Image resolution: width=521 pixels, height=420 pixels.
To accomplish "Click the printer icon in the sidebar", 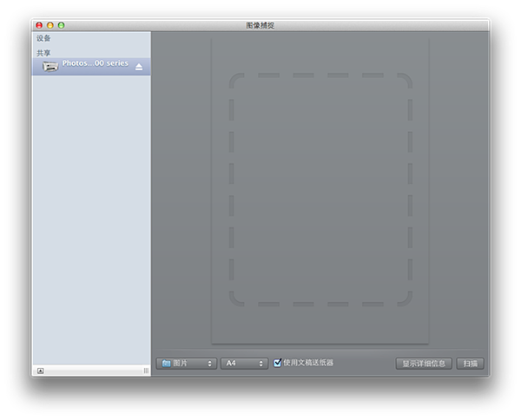I will pos(50,67).
